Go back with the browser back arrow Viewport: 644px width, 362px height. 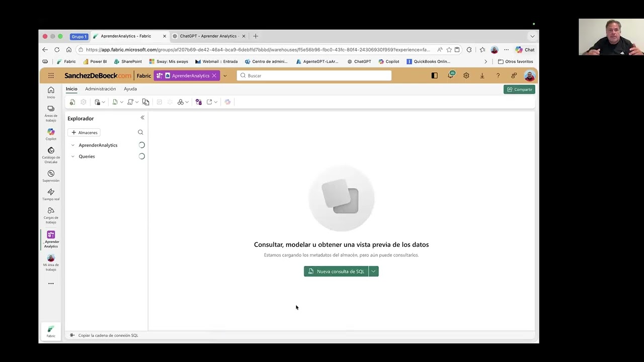click(45, 50)
